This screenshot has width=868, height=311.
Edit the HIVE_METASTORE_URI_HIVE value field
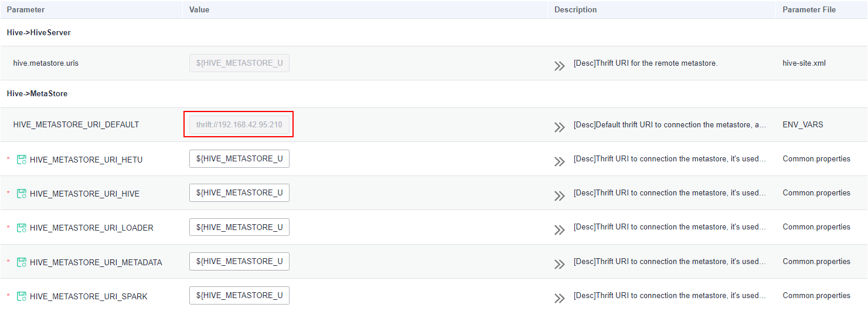point(239,193)
